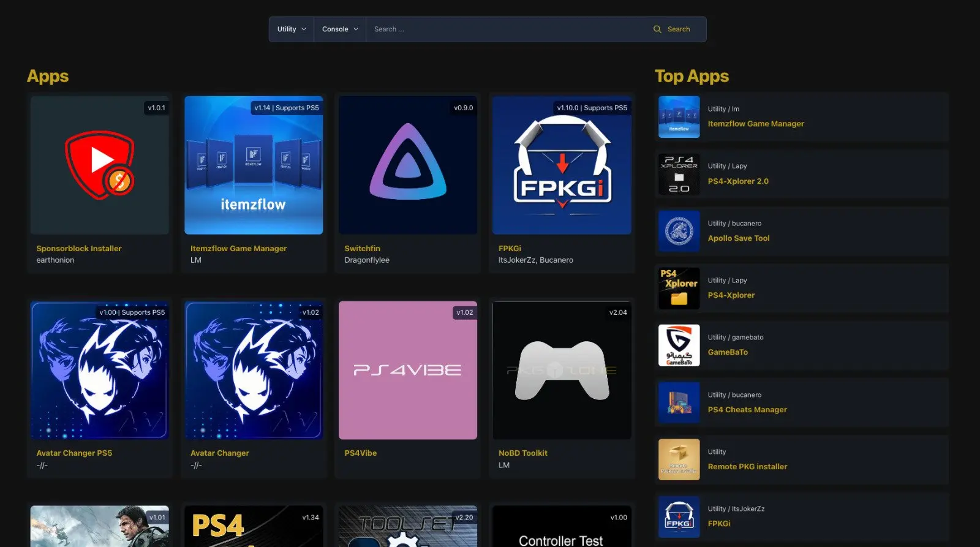Click the PS4-Xplorer 2.0 icon
Viewport: 980px width, 547px height.
[x=679, y=174]
